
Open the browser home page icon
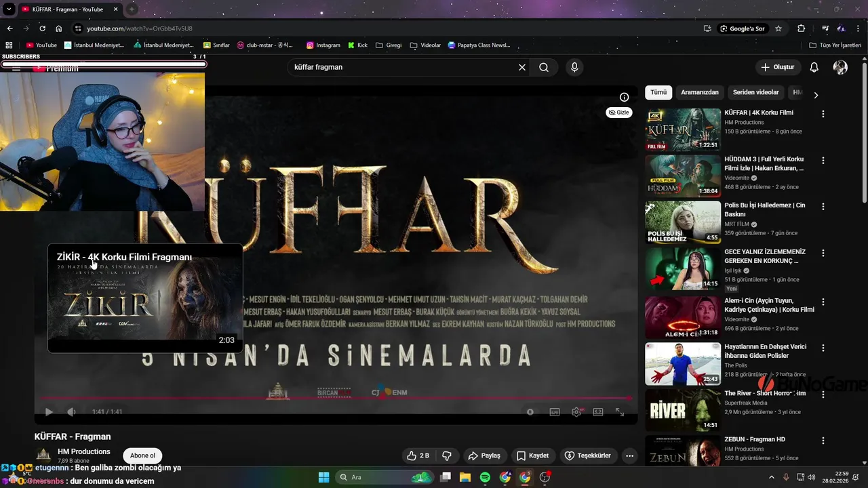point(59,28)
